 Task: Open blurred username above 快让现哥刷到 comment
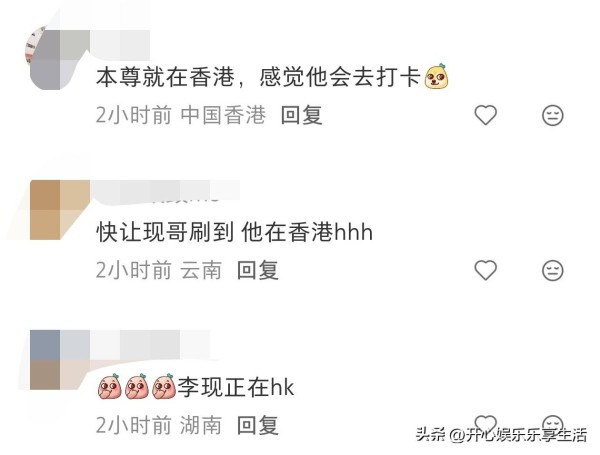click(165, 190)
